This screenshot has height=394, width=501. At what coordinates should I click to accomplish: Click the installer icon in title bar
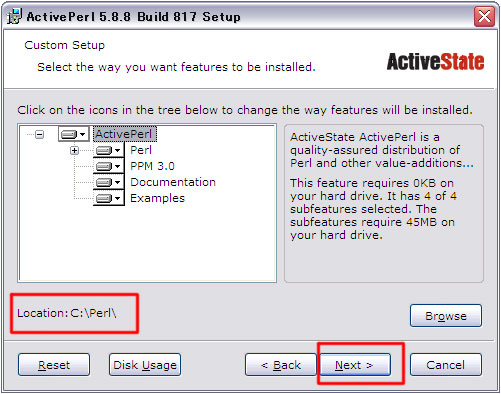tap(14, 16)
